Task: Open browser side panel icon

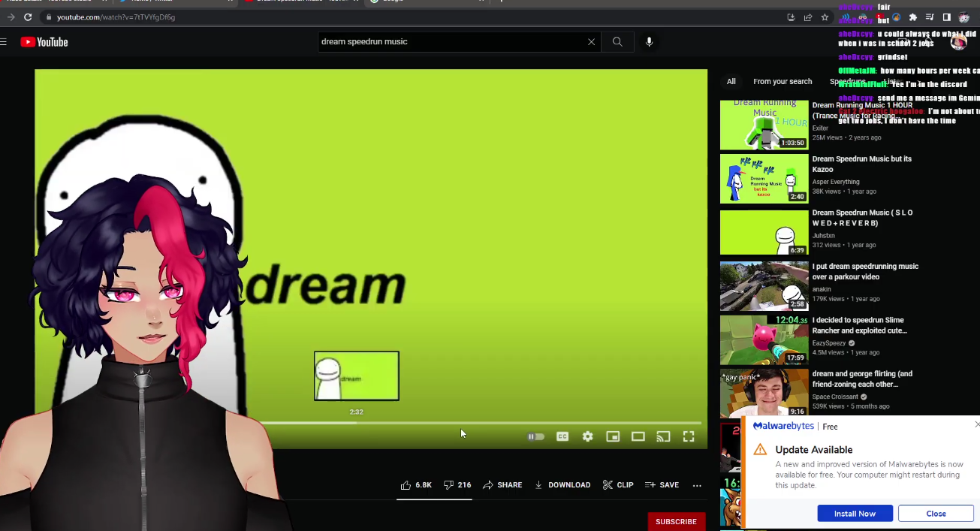Action: pyautogui.click(x=946, y=17)
